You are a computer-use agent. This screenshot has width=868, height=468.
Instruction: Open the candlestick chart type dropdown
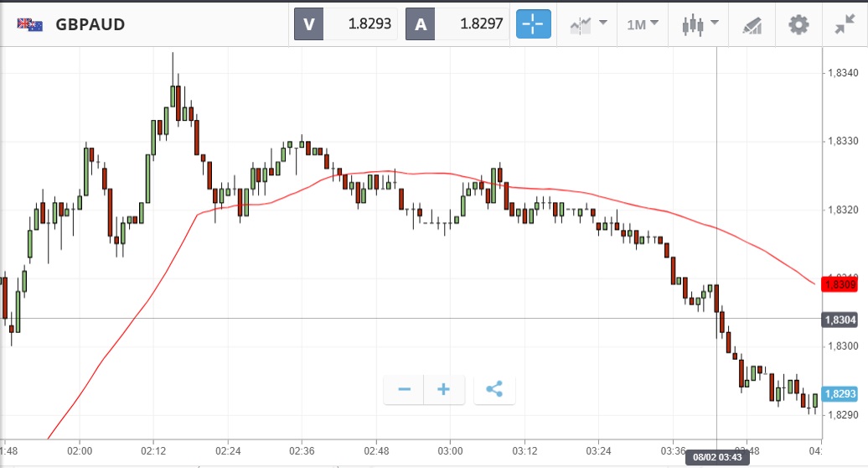[x=700, y=24]
